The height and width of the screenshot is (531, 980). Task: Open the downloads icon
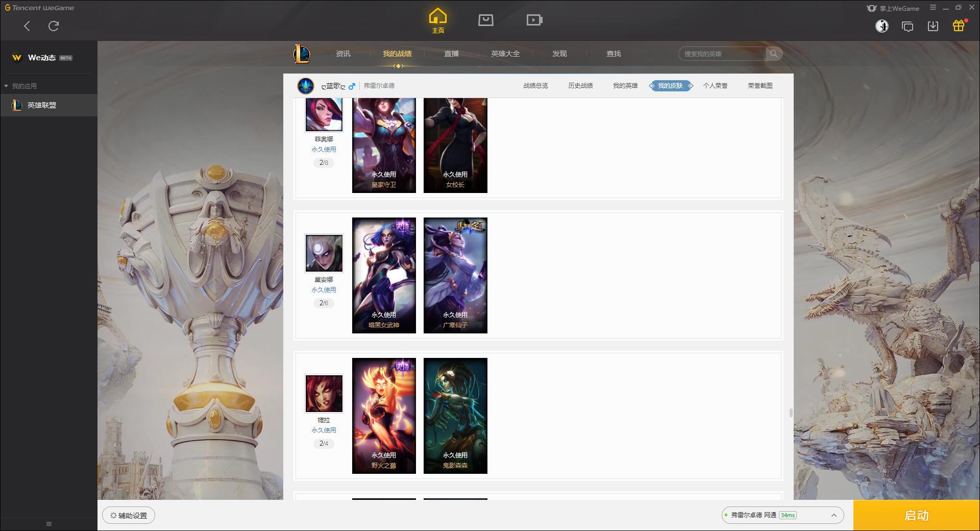pyautogui.click(x=933, y=26)
